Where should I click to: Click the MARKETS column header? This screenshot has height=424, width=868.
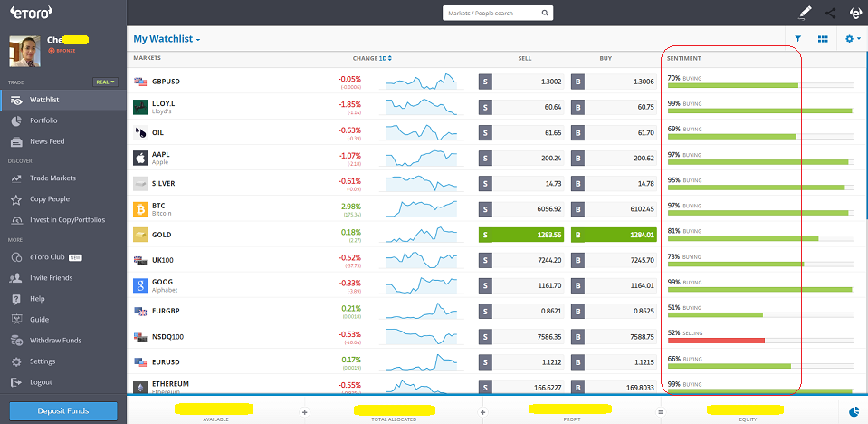click(x=148, y=58)
